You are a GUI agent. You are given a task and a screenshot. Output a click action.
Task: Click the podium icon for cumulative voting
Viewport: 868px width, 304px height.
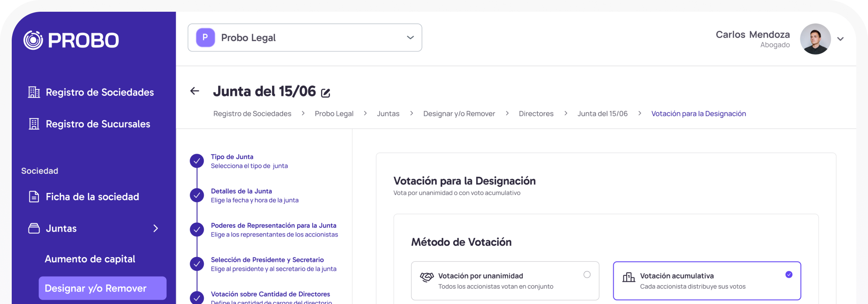[x=629, y=277]
